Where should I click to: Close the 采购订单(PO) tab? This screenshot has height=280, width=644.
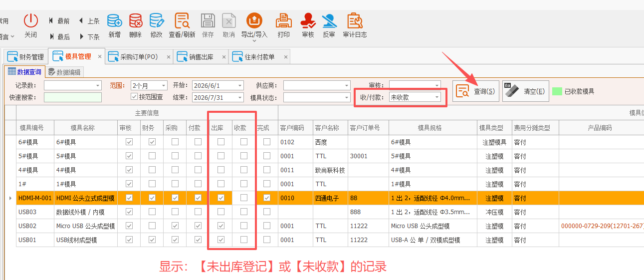168,57
